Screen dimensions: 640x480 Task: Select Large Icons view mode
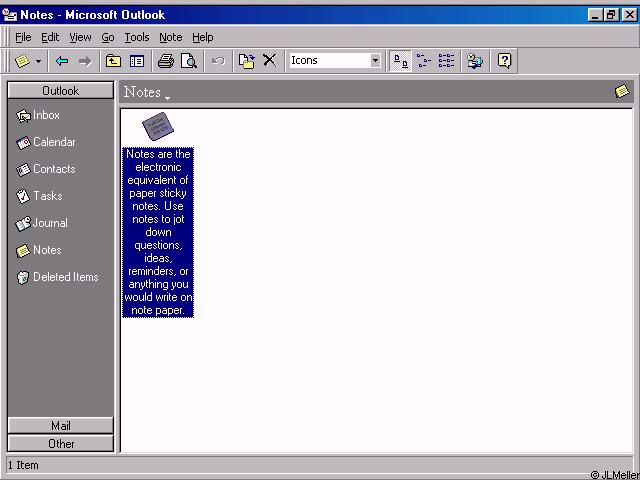[x=401, y=61]
